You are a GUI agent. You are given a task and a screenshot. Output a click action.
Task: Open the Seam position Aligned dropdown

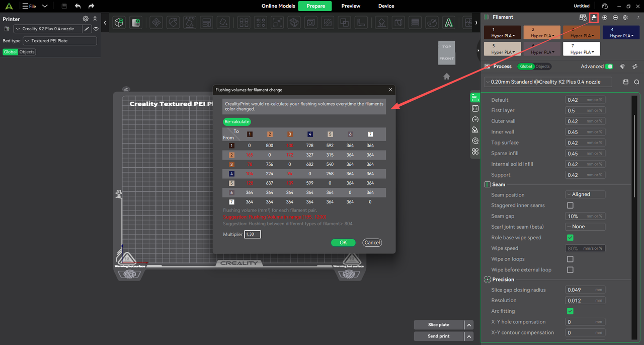click(x=585, y=194)
